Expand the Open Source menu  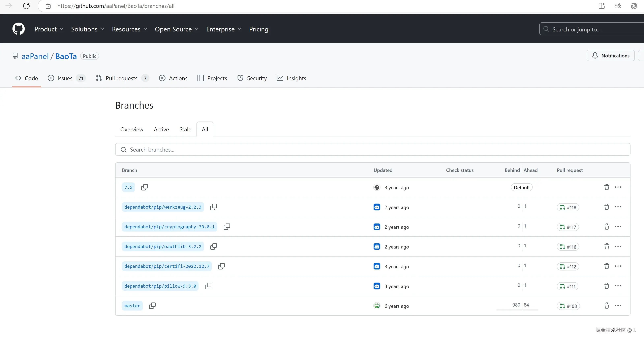(177, 29)
